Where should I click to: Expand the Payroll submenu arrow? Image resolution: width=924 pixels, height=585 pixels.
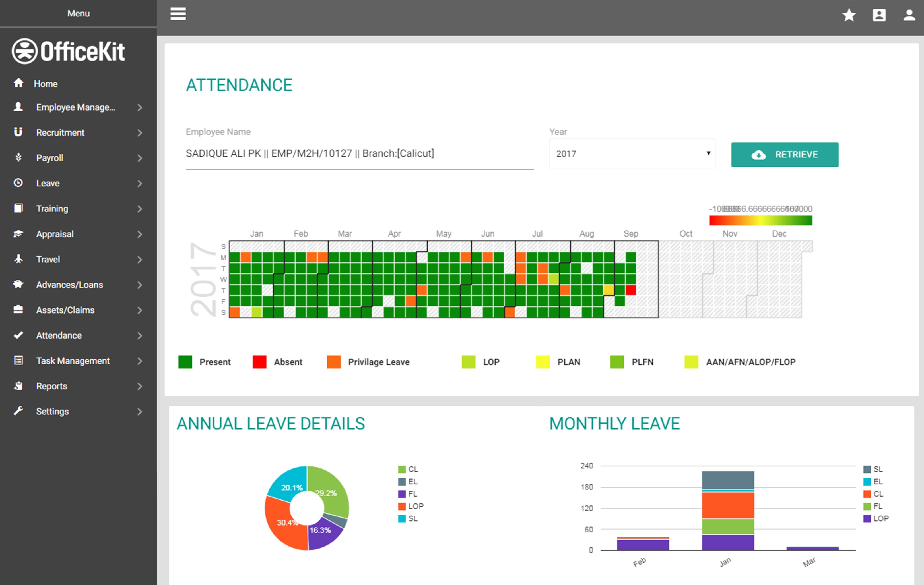point(140,158)
